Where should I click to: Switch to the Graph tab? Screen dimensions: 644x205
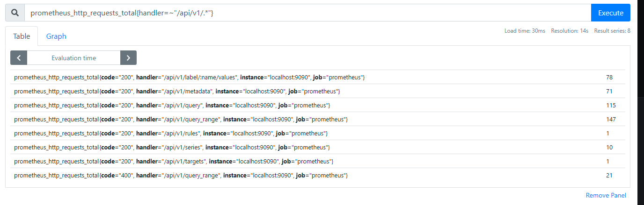(56, 36)
